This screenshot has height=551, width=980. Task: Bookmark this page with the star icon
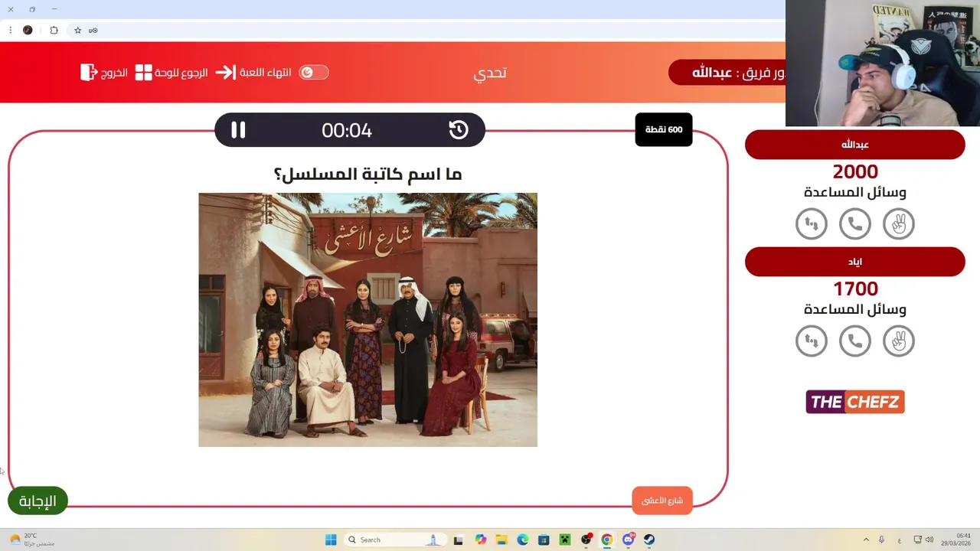coord(77,31)
